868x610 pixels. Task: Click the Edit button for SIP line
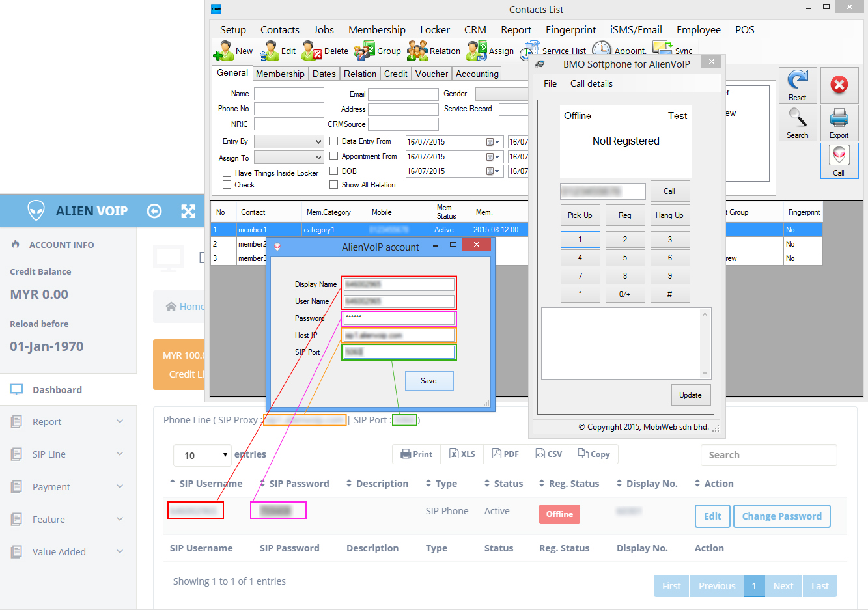pyautogui.click(x=712, y=516)
